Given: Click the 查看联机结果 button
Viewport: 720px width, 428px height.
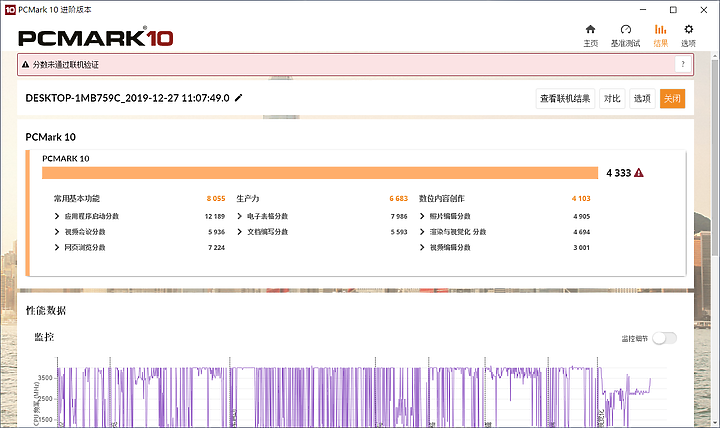Looking at the screenshot, I should 565,98.
